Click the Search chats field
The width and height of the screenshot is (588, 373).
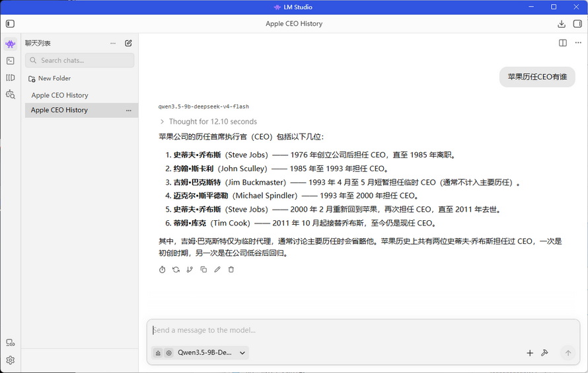(79, 60)
